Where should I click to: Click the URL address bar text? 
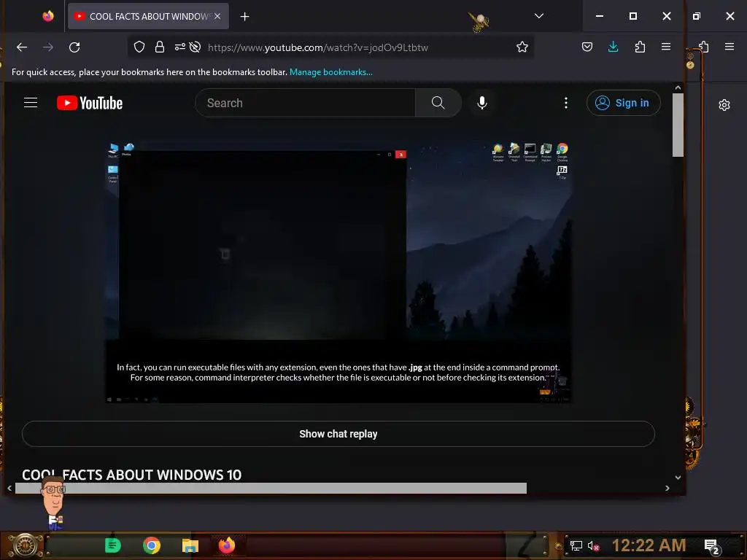click(318, 47)
